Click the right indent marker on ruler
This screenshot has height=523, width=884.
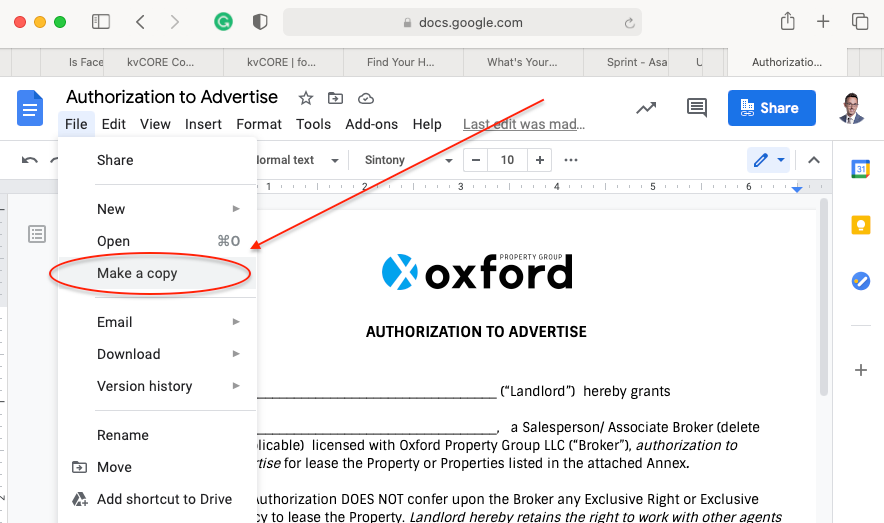(797, 189)
